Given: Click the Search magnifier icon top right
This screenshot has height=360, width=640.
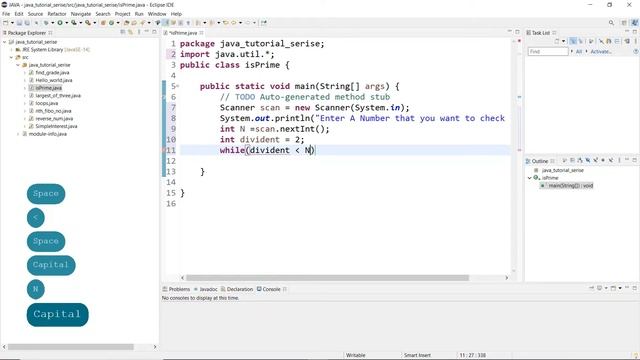Looking at the screenshot, I should [611, 23].
